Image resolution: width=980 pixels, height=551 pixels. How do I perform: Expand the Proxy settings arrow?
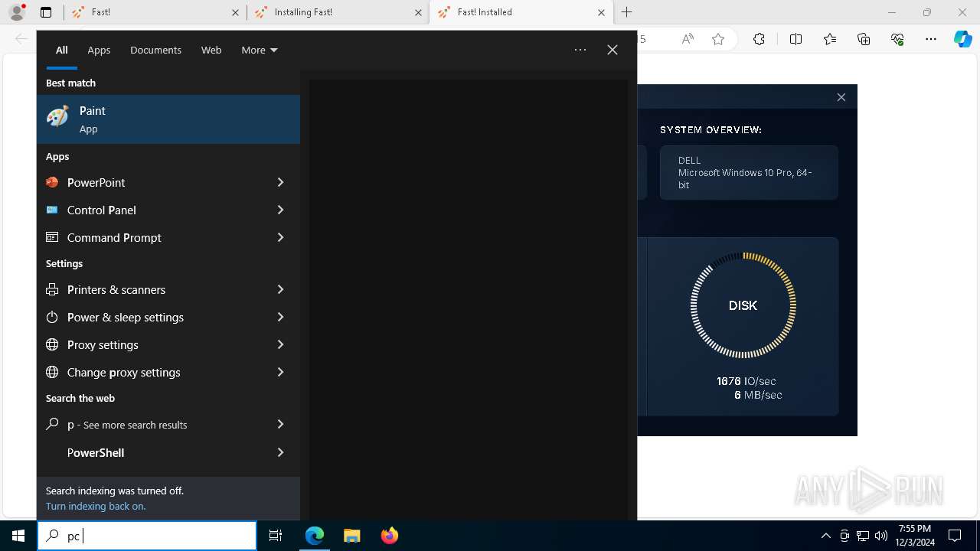pyautogui.click(x=280, y=344)
